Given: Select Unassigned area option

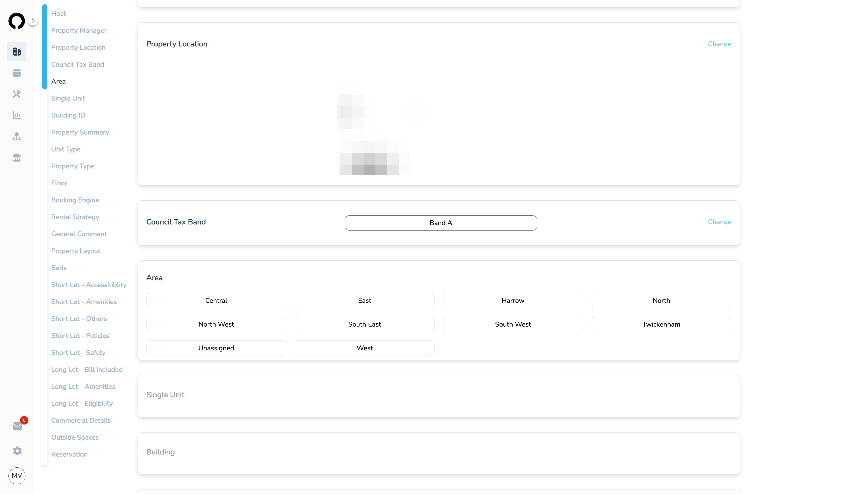Looking at the screenshot, I should pos(216,348).
